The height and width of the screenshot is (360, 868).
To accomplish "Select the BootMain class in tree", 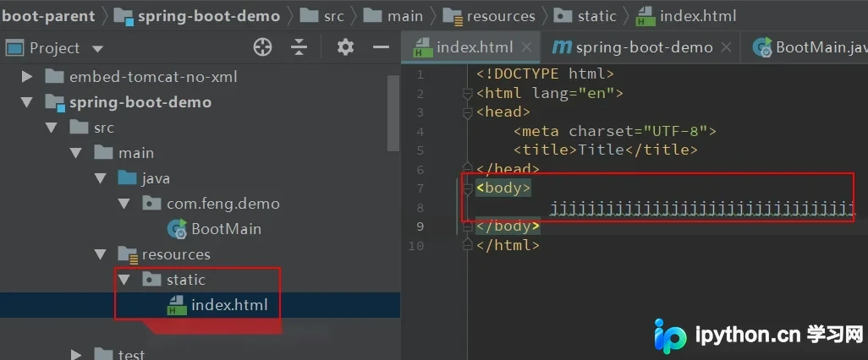I will coord(226,229).
